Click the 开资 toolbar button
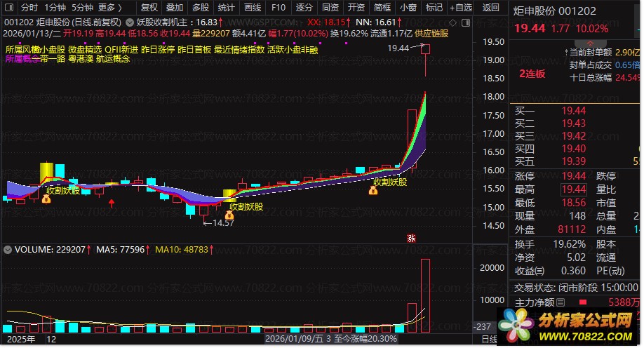The image size is (644, 348). (356, 8)
